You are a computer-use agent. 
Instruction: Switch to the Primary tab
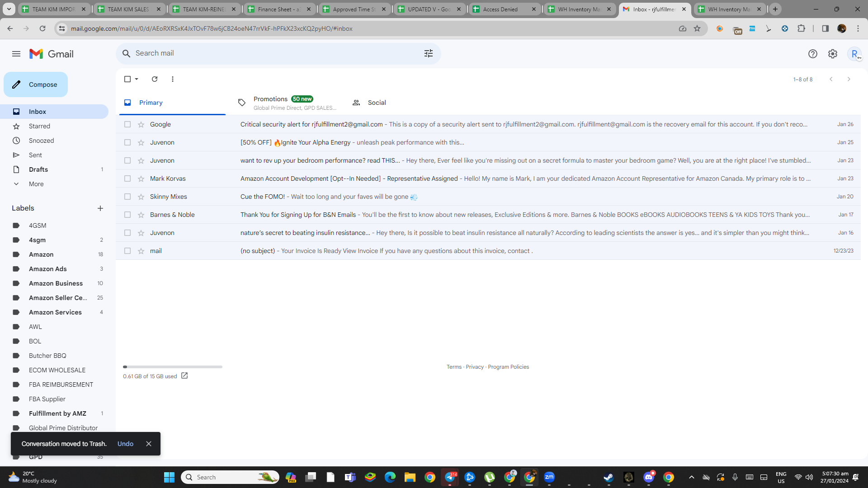coord(172,103)
